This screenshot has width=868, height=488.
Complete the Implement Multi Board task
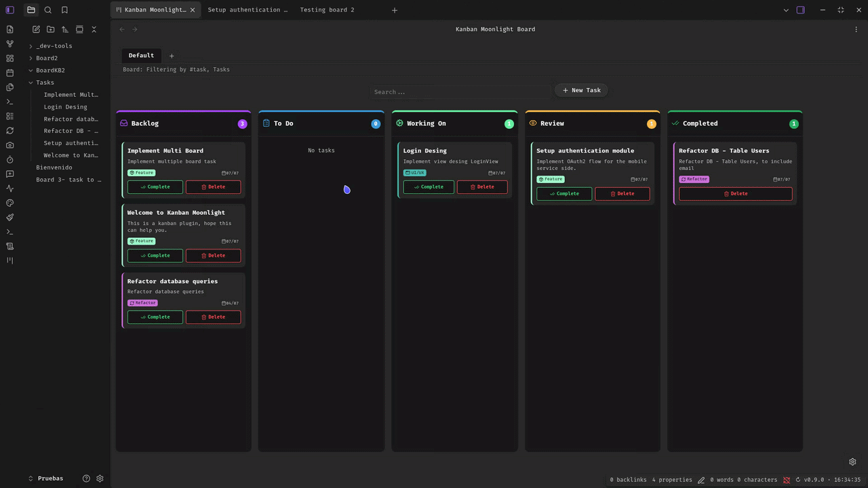tap(155, 187)
